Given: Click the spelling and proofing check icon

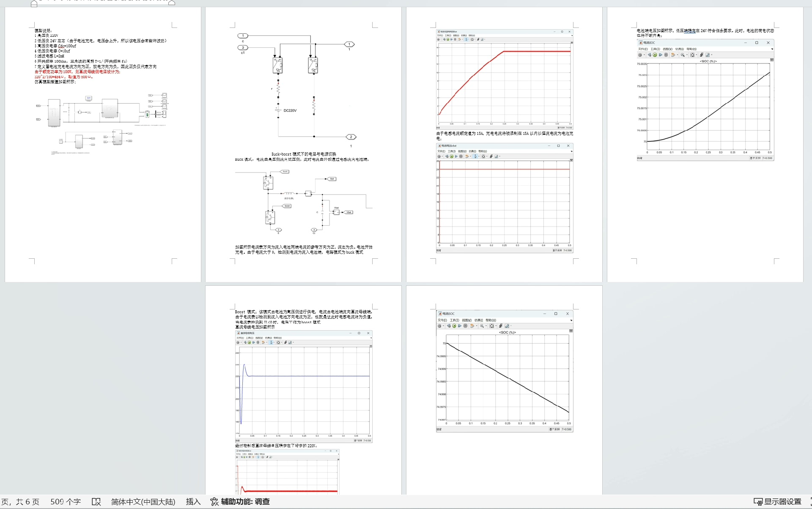Looking at the screenshot, I should click(96, 502).
